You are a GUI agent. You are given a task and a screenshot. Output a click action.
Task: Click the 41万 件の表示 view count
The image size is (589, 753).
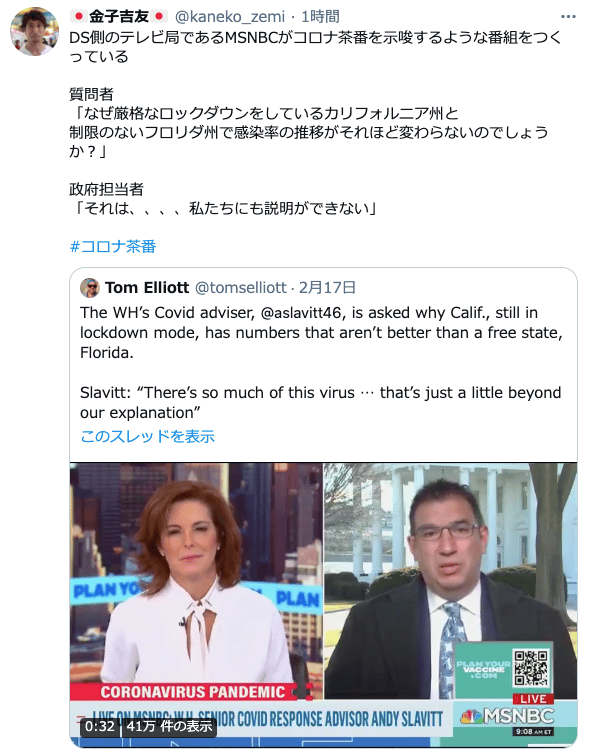click(x=169, y=726)
